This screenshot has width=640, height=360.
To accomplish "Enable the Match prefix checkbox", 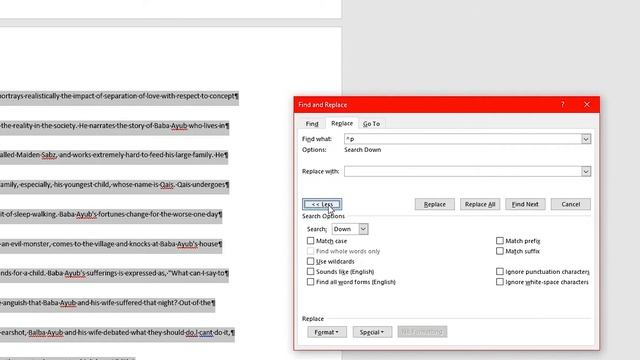I will [500, 241].
